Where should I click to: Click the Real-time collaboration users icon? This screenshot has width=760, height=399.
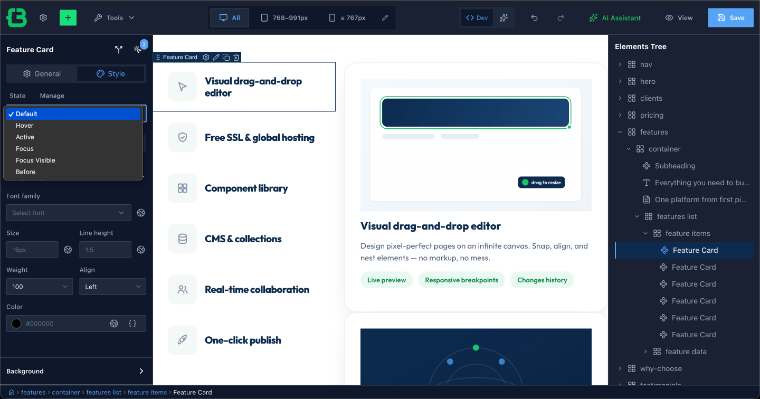182,289
